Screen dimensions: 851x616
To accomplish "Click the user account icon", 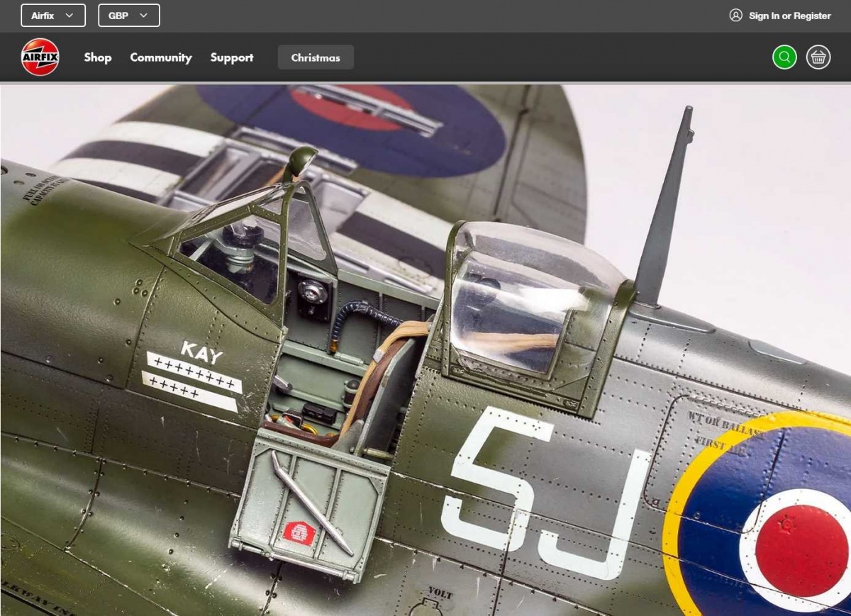I will (736, 16).
